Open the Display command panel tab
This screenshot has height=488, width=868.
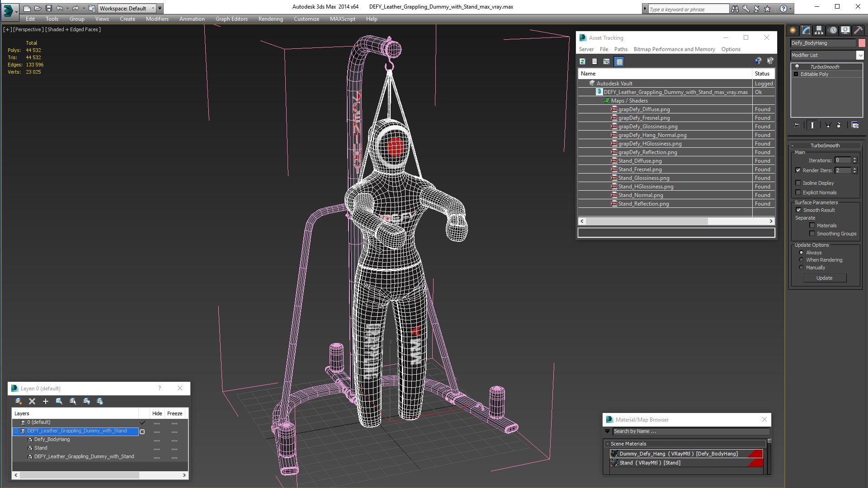click(x=845, y=30)
